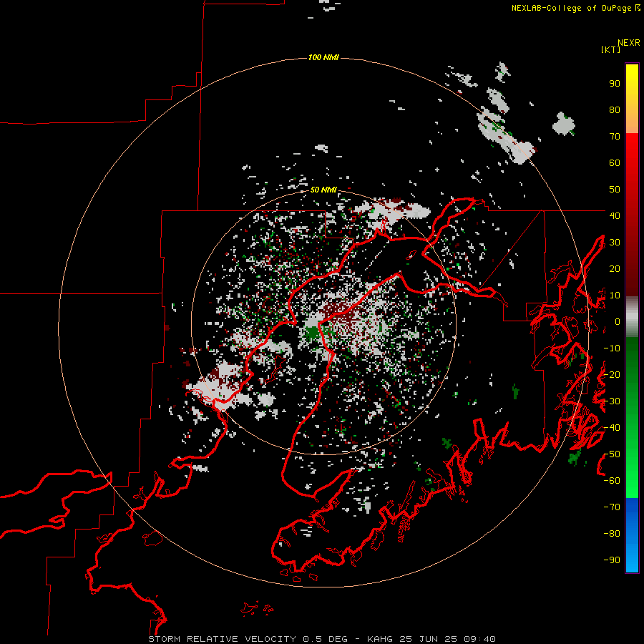Image resolution: width=644 pixels, height=644 pixels.
Task: Click the -20 knot scale label
Action: pyautogui.click(x=612, y=374)
